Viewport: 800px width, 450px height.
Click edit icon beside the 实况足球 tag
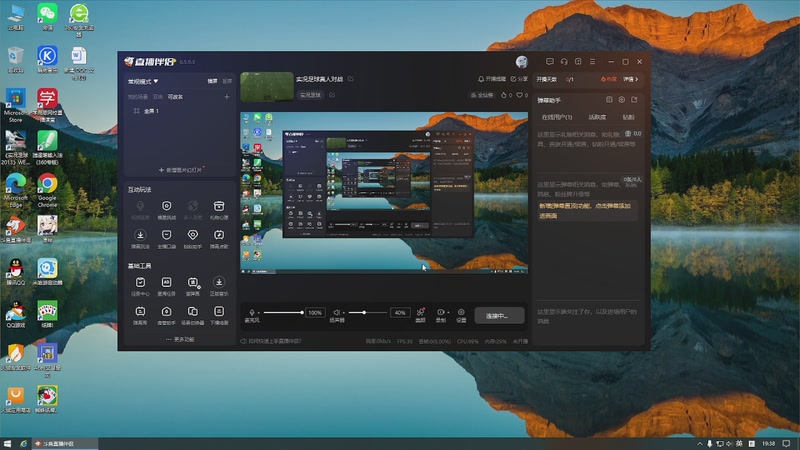[x=332, y=95]
